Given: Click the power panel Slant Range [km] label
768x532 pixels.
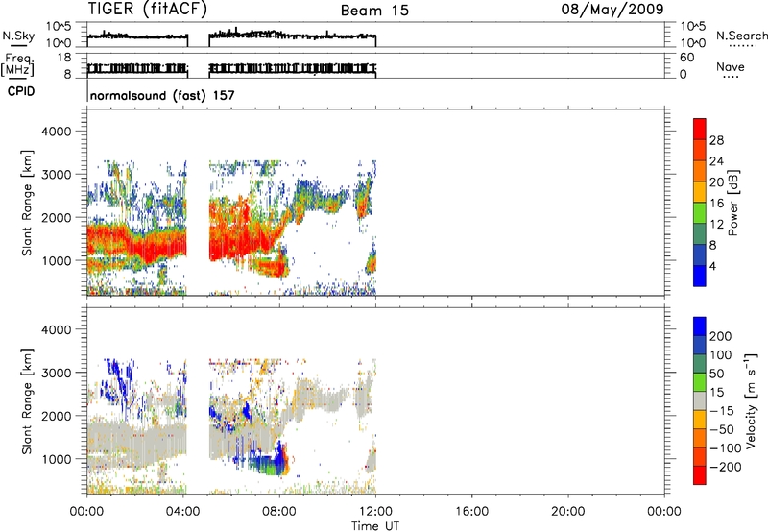Looking at the screenshot, I should (27, 204).
